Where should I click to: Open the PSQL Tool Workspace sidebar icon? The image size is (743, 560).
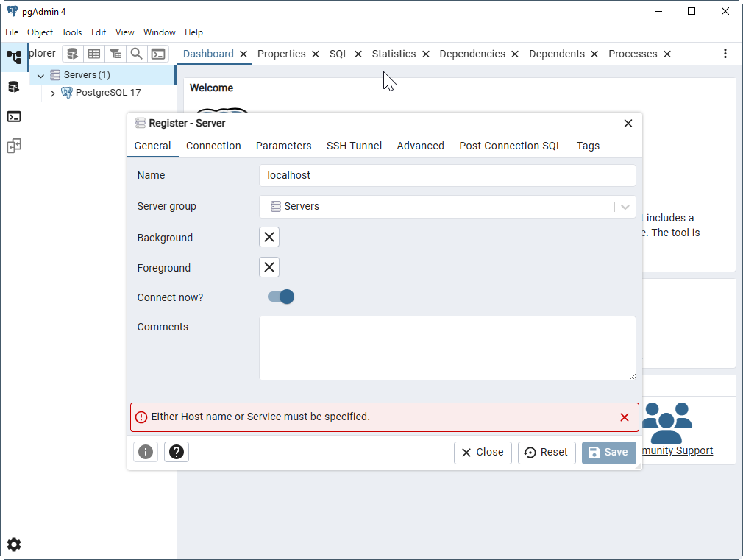click(14, 116)
